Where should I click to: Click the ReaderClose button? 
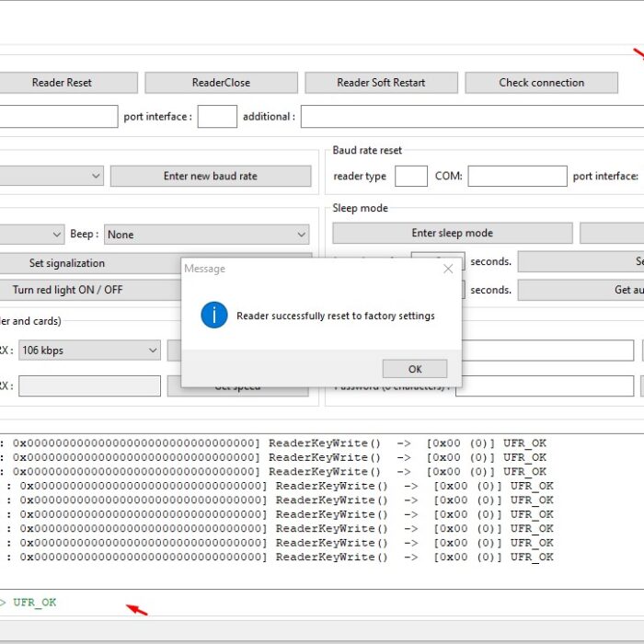click(221, 83)
